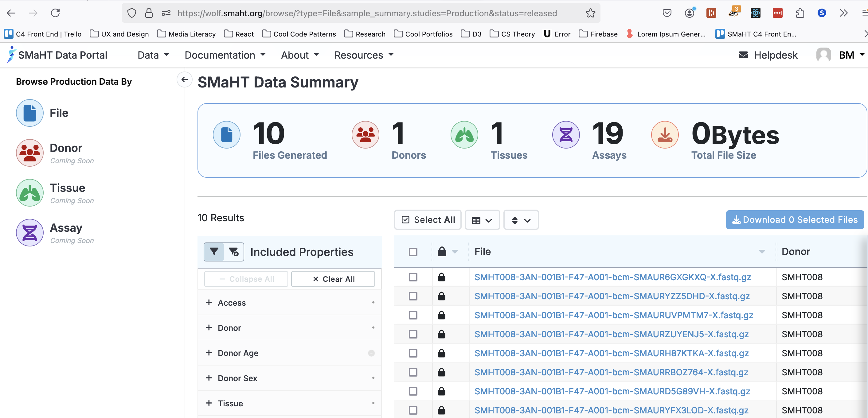This screenshot has height=418, width=868.
Task: Open the Data menu
Action: coord(153,55)
